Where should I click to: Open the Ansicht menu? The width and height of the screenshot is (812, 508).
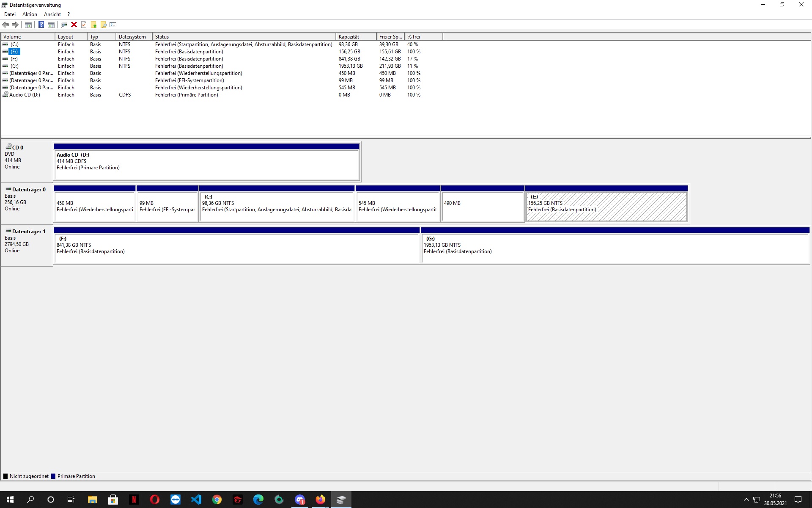coord(52,14)
